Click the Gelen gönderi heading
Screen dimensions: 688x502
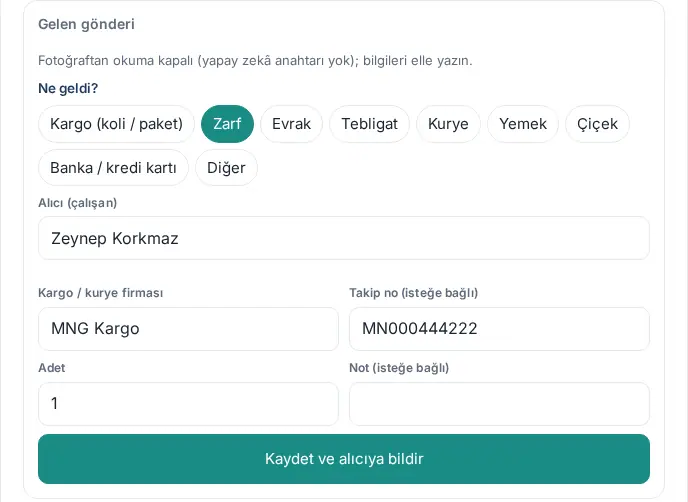pos(86,24)
